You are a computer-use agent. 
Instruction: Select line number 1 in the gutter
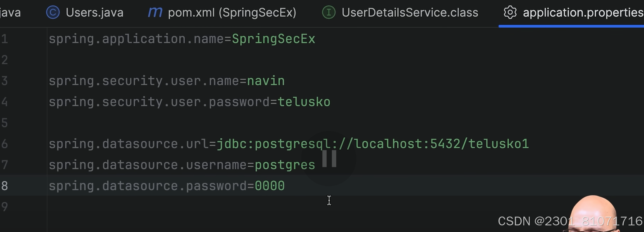[x=5, y=39]
